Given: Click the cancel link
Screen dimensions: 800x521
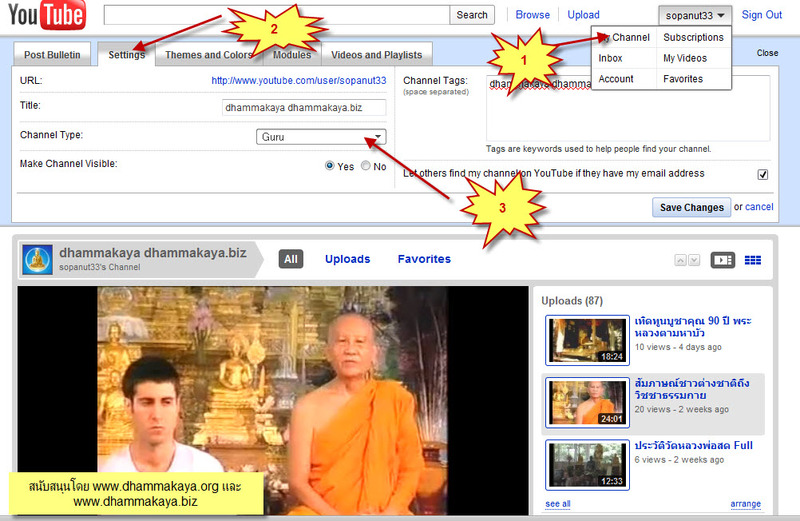Looking at the screenshot, I should [759, 207].
